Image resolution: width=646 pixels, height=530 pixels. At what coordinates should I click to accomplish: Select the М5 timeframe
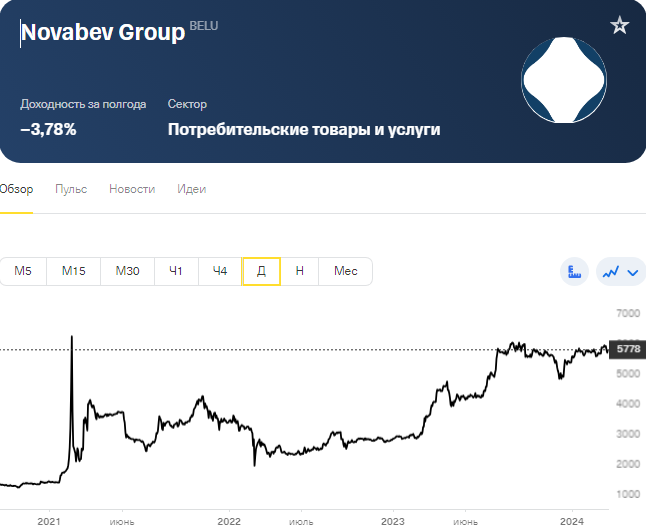click(23, 271)
